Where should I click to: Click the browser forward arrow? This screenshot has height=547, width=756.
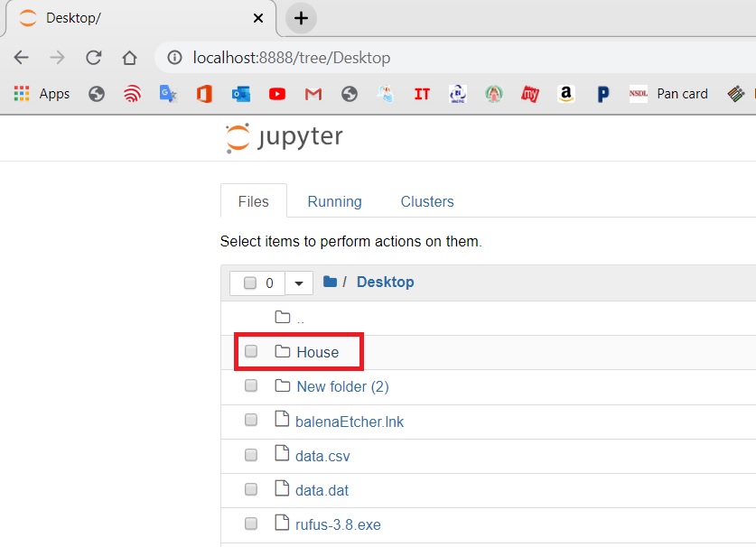click(57, 58)
